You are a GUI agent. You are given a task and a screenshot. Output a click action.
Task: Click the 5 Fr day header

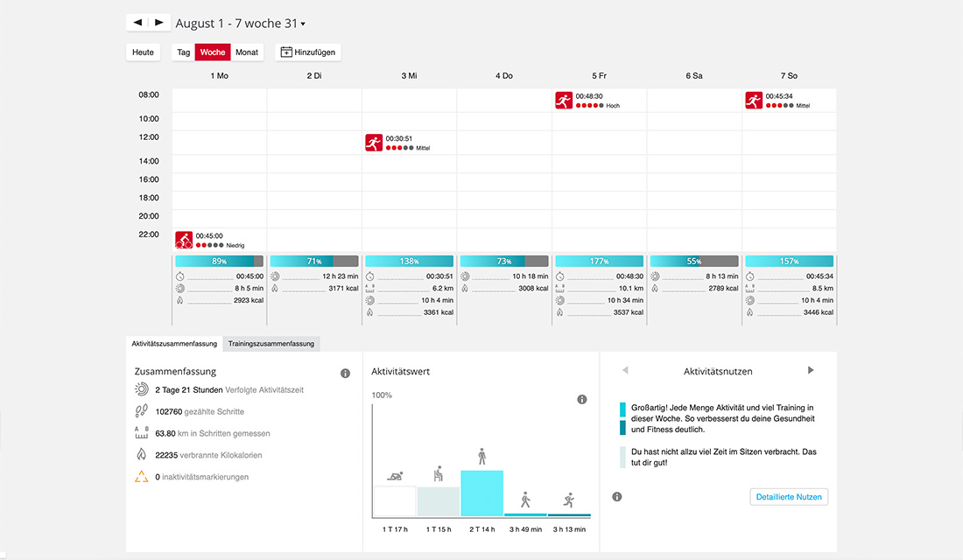coord(599,75)
